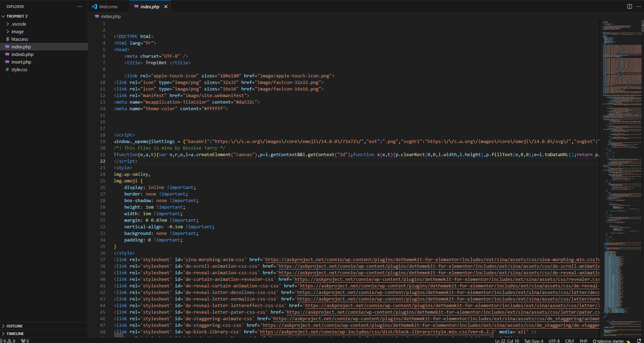The width and height of the screenshot is (644, 343).
Task: Open the de-curtain-animation-revealer-css stylesheet URL
Action: tap(447, 279)
